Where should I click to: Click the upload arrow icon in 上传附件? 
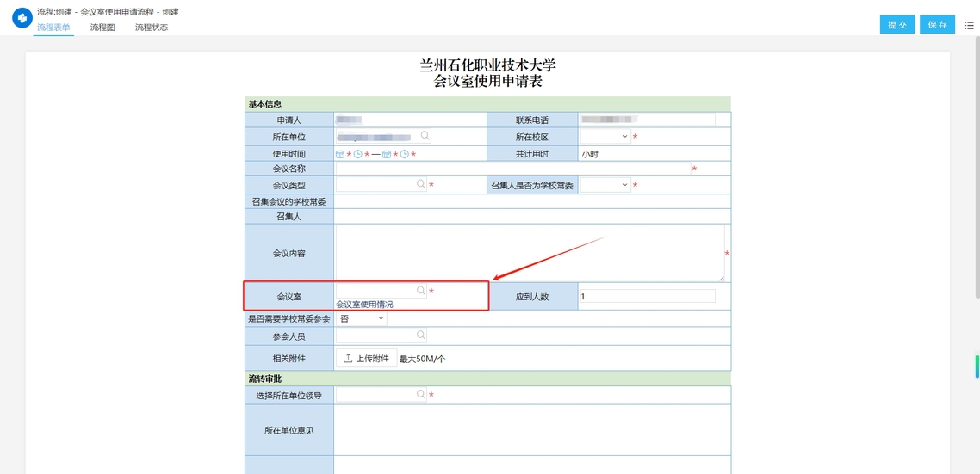[348, 359]
